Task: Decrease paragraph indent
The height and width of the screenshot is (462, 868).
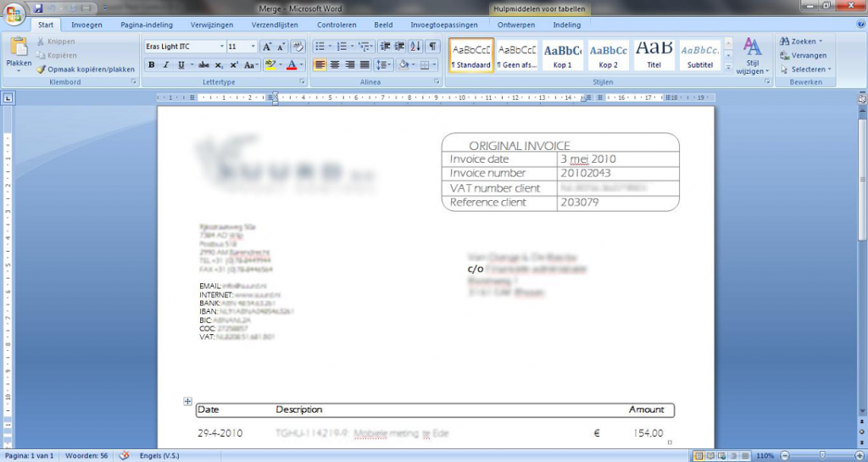Action: tap(386, 47)
